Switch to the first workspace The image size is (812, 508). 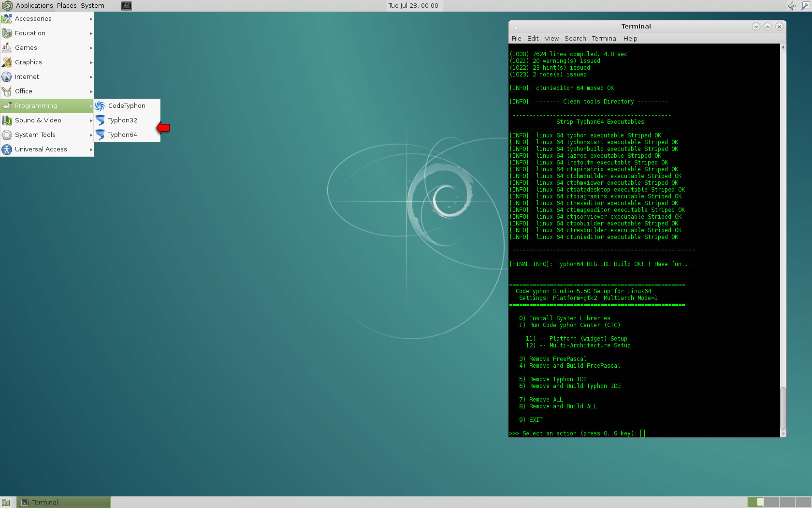(x=755, y=502)
